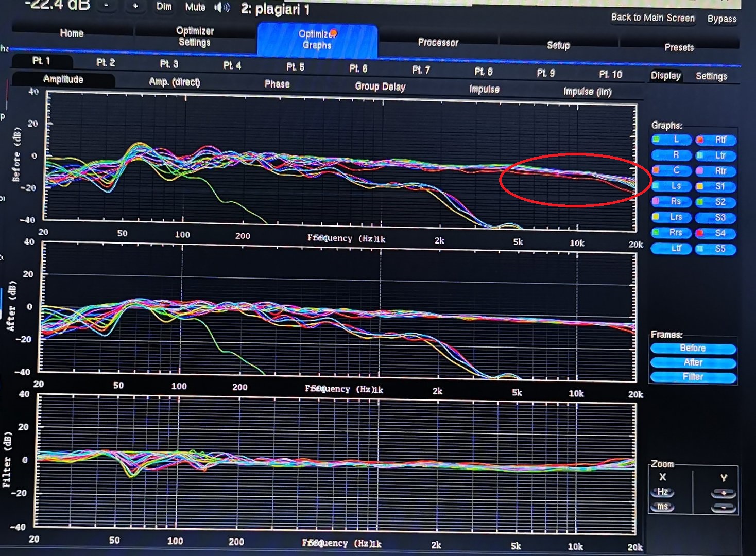The width and height of the screenshot is (756, 556).
Task: Toggle the S2 subwoofer graph
Action: (x=716, y=202)
